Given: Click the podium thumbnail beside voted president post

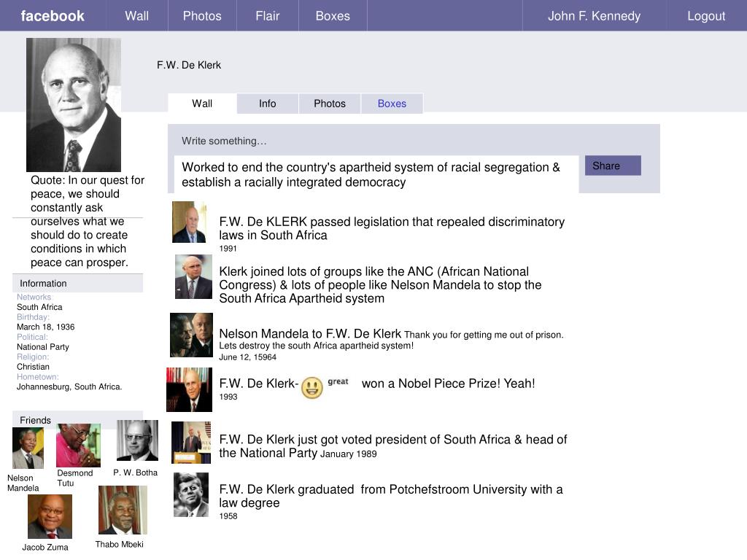Looking at the screenshot, I should [191, 443].
